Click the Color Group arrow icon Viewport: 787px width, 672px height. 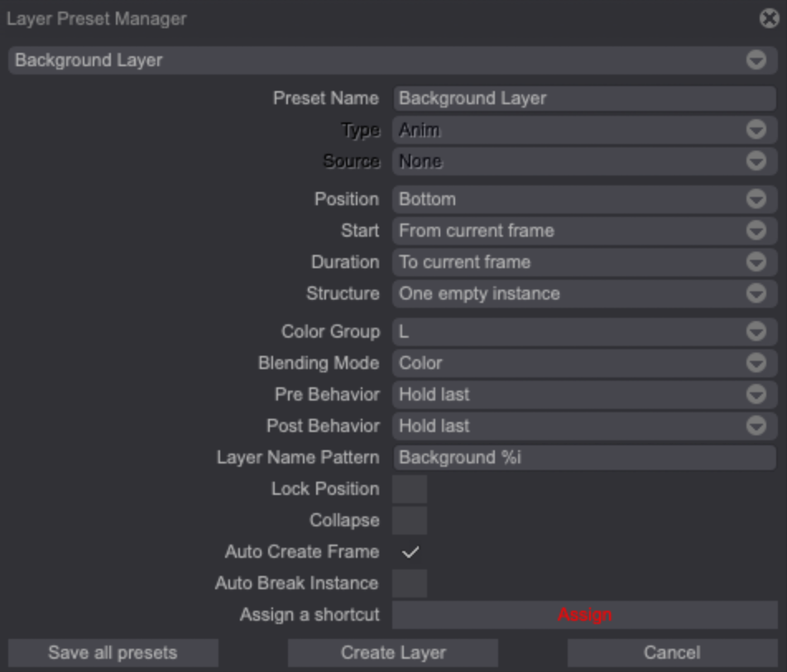pos(756,332)
